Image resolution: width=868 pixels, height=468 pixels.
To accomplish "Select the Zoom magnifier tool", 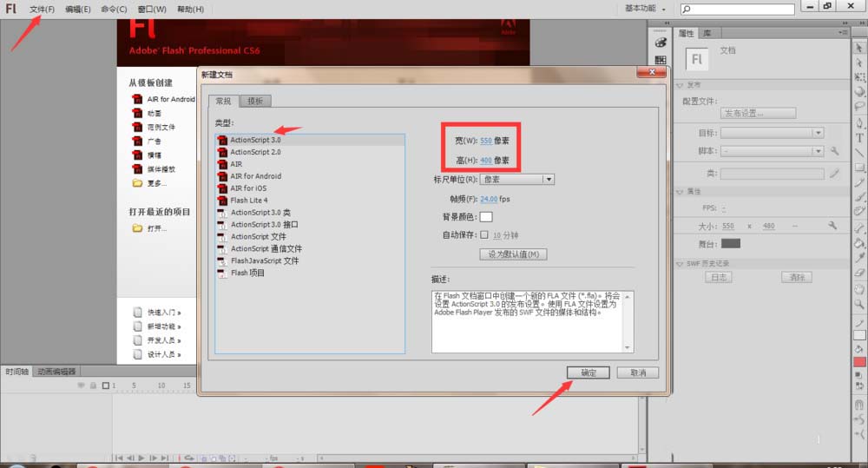I will click(859, 304).
